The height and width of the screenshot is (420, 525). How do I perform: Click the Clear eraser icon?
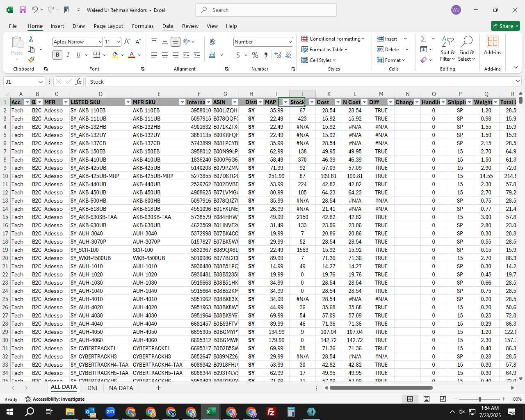[x=424, y=60]
